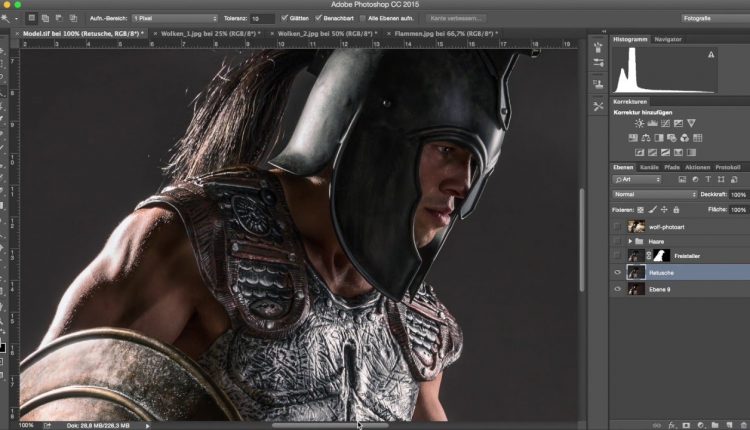Viewport: 750px width, 430px height.
Task: Enable the Alle Ebenen aufn. checkbox
Action: (363, 18)
